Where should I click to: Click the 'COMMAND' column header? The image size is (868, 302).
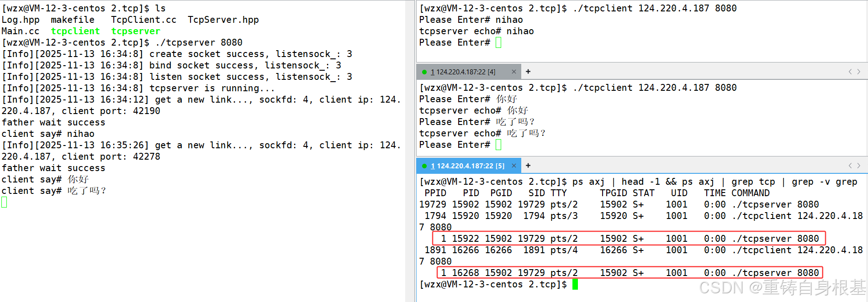[x=751, y=193]
